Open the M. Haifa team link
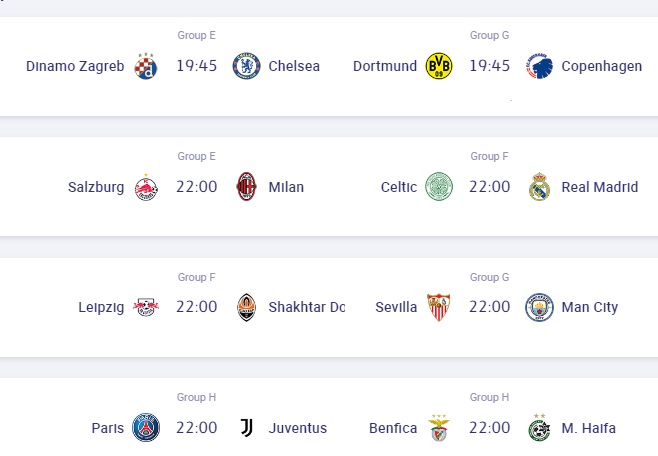 [x=589, y=428]
